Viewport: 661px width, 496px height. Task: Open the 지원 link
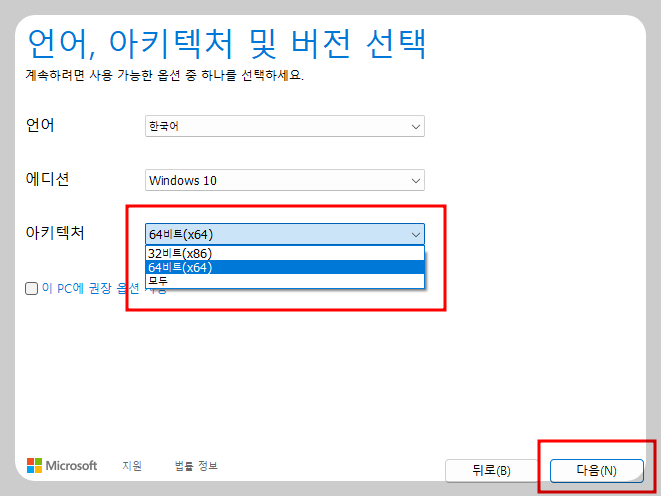pos(132,466)
